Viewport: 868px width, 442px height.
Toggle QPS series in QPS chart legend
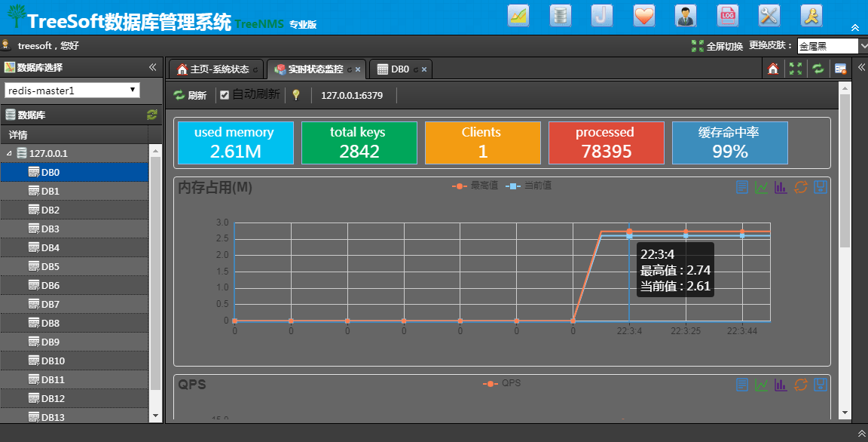pos(502,383)
